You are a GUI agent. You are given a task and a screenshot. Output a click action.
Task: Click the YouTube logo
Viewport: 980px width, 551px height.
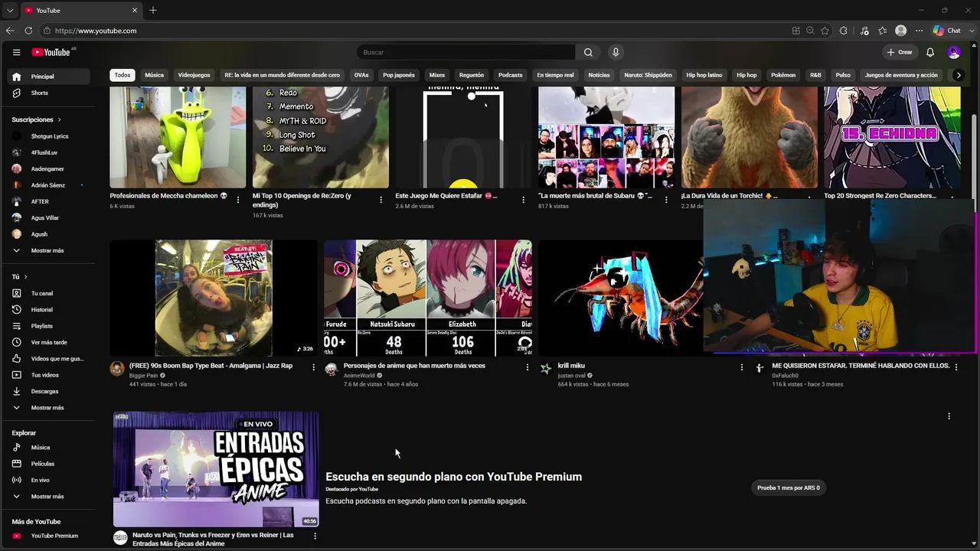tap(51, 52)
